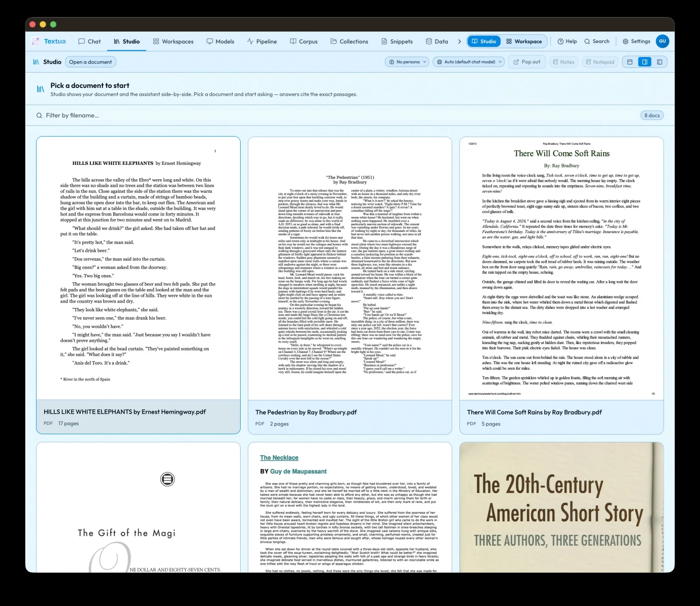
Task: Click the 8 docs count badge
Action: [652, 115]
